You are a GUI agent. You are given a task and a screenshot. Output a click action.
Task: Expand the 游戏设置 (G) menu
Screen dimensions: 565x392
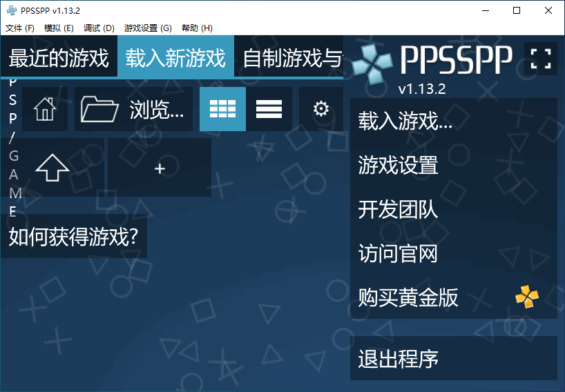148,28
